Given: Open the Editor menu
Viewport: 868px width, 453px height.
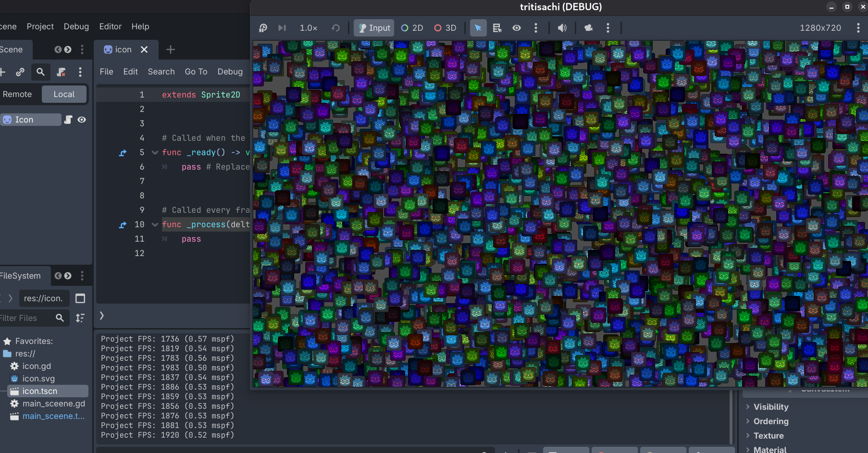Looking at the screenshot, I should 111,26.
